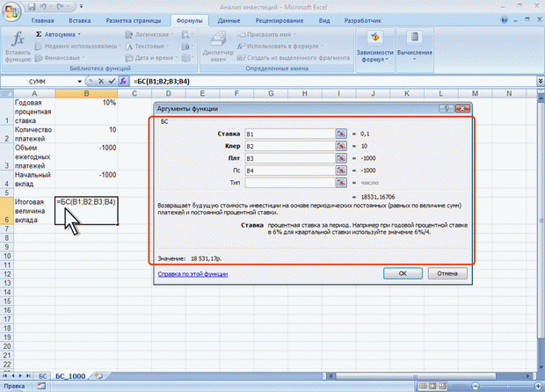Open Formula Auditing (Зависимости формул)
The width and height of the screenshot is (545, 392).
(374, 48)
